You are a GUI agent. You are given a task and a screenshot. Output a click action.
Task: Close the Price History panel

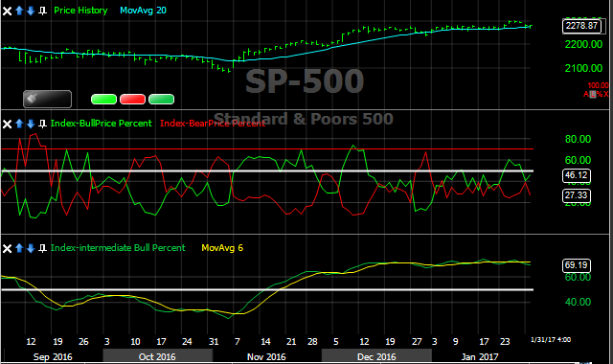coord(7,11)
